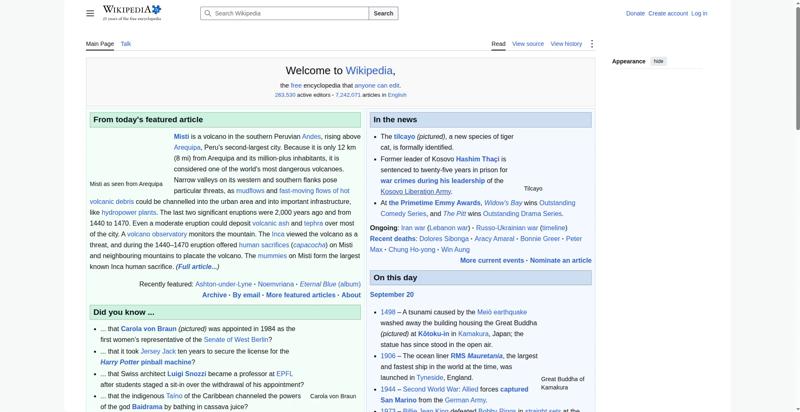Select the Main Page tab
Viewport: 800px width, 412px height.
click(100, 44)
